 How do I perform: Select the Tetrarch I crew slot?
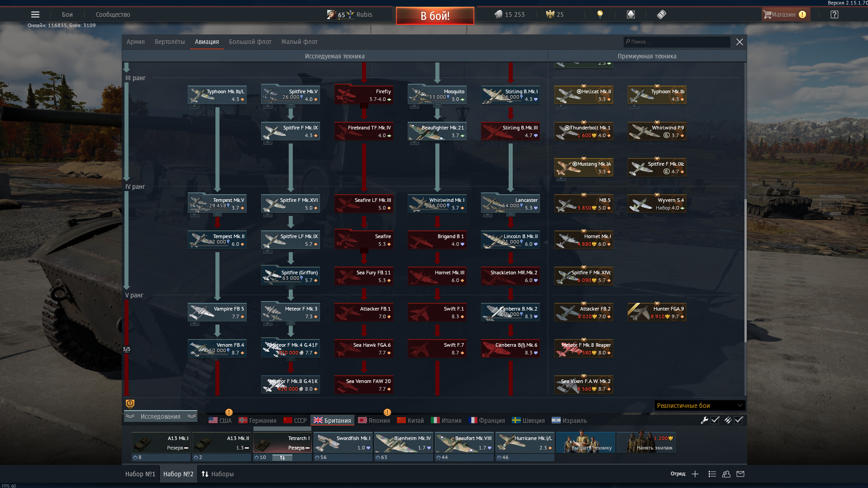tap(282, 442)
